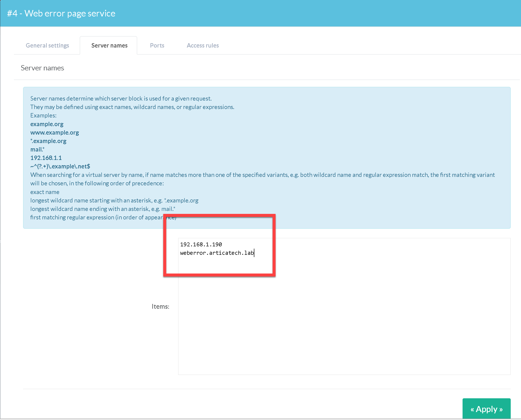Screen dimensions: 521x420
Task: Go to the Access rules tab
Action: click(203, 45)
